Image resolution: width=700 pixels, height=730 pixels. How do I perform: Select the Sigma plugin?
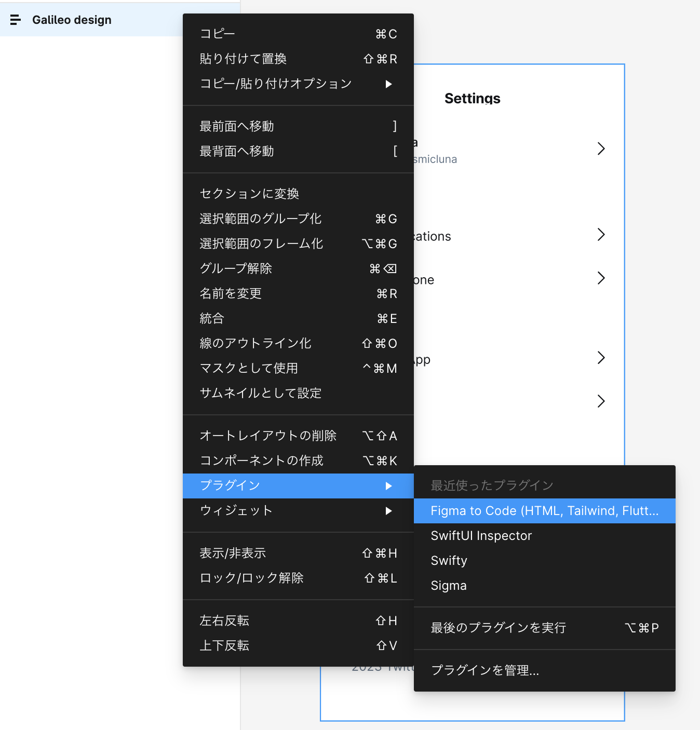pyautogui.click(x=448, y=585)
